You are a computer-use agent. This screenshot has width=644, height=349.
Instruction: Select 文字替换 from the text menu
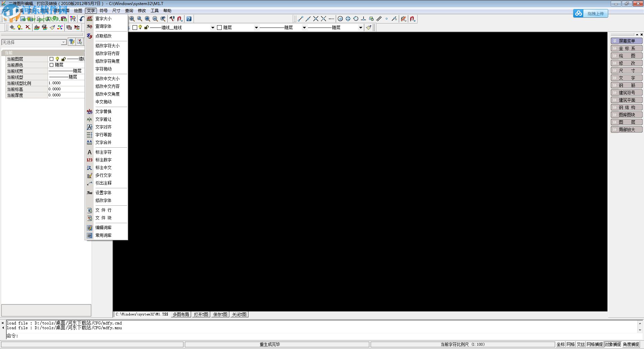[x=106, y=111]
